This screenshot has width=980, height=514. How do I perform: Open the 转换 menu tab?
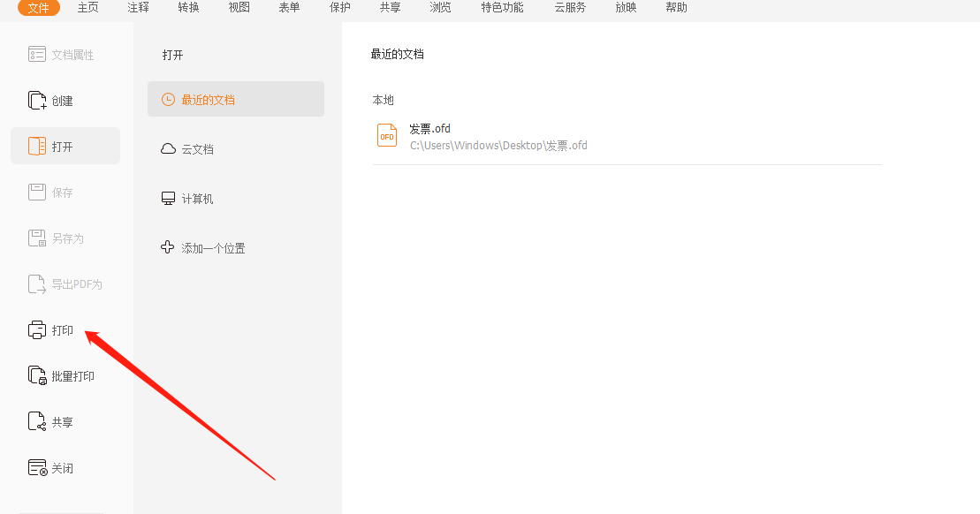(188, 8)
